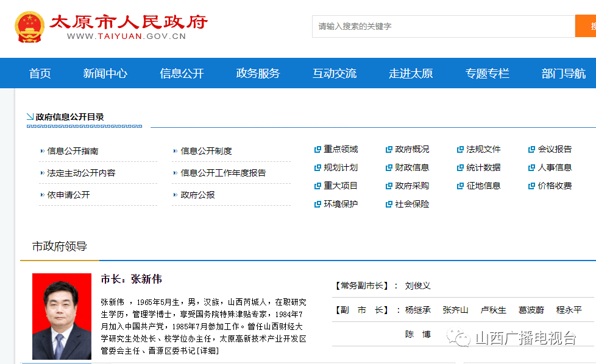Click the orange search button
This screenshot has height=364, width=596.
[586, 26]
